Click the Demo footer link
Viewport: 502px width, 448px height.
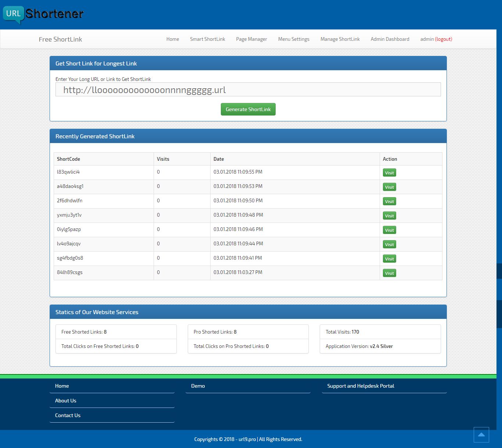198,386
